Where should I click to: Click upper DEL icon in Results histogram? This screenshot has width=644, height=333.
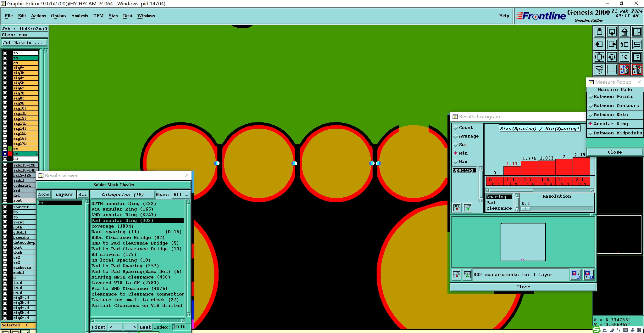point(457,207)
